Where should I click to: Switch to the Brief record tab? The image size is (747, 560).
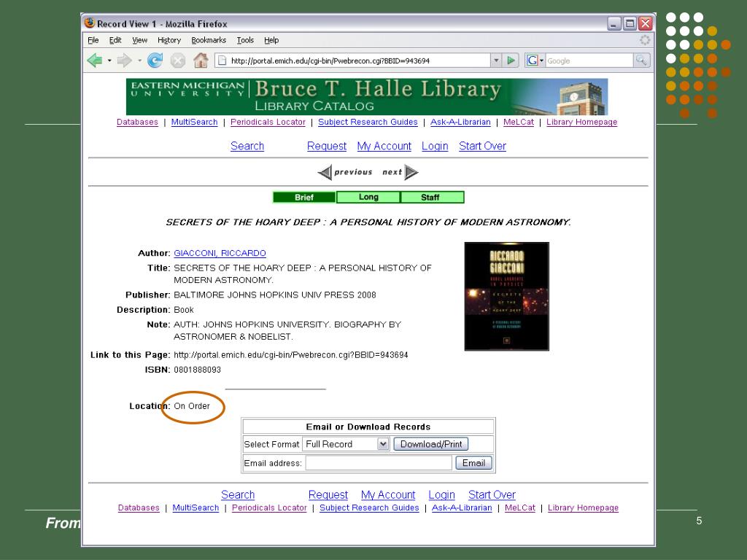pyautogui.click(x=304, y=197)
